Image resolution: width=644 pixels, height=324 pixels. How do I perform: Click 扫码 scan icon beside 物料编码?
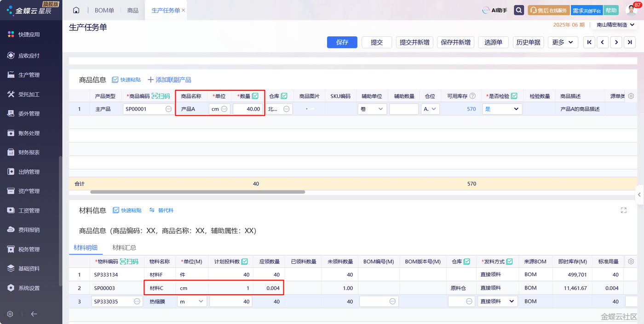(129, 261)
